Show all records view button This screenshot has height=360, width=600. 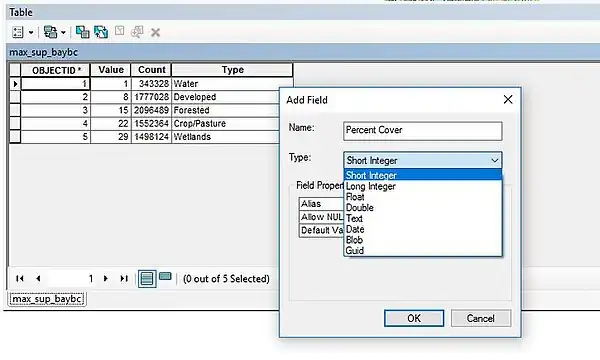point(147,279)
